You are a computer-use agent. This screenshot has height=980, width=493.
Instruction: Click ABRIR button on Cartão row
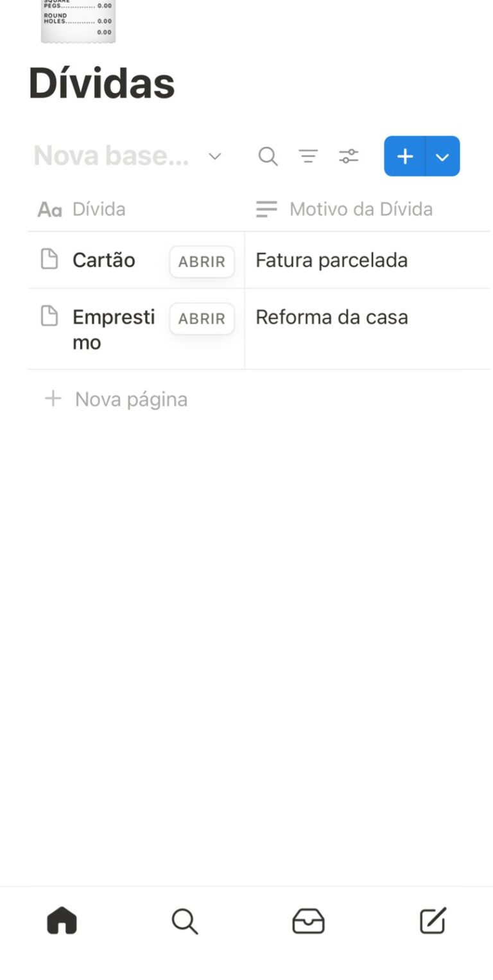pyautogui.click(x=202, y=261)
